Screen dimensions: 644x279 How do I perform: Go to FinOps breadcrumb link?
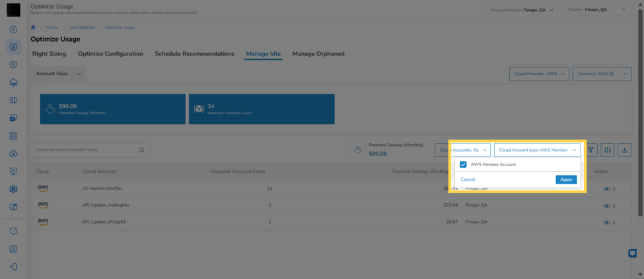[52, 28]
